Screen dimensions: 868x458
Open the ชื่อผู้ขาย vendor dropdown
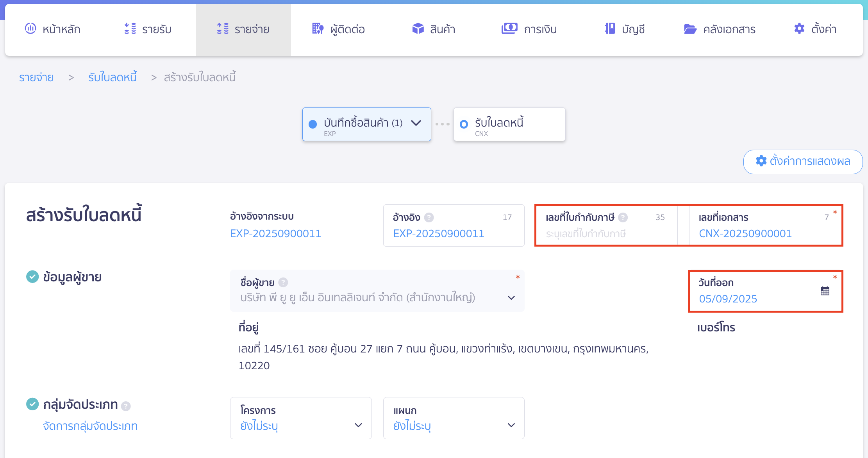pyautogui.click(x=377, y=290)
